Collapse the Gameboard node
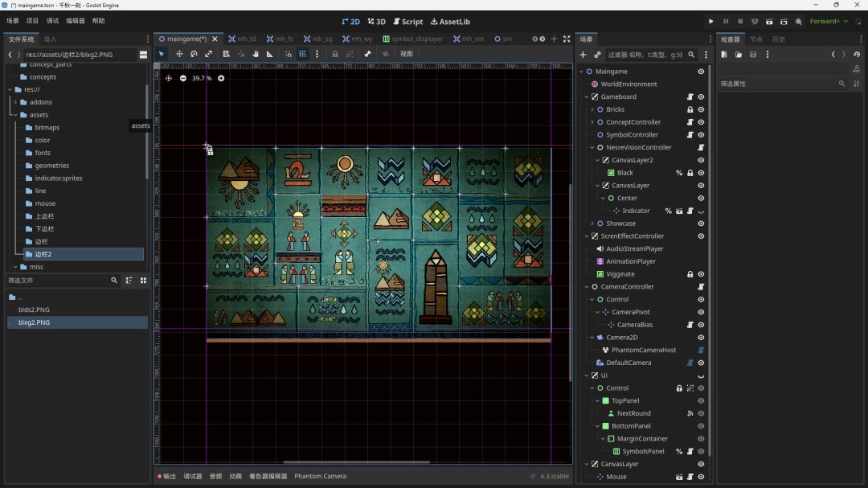This screenshot has width=868, height=488. [586, 96]
